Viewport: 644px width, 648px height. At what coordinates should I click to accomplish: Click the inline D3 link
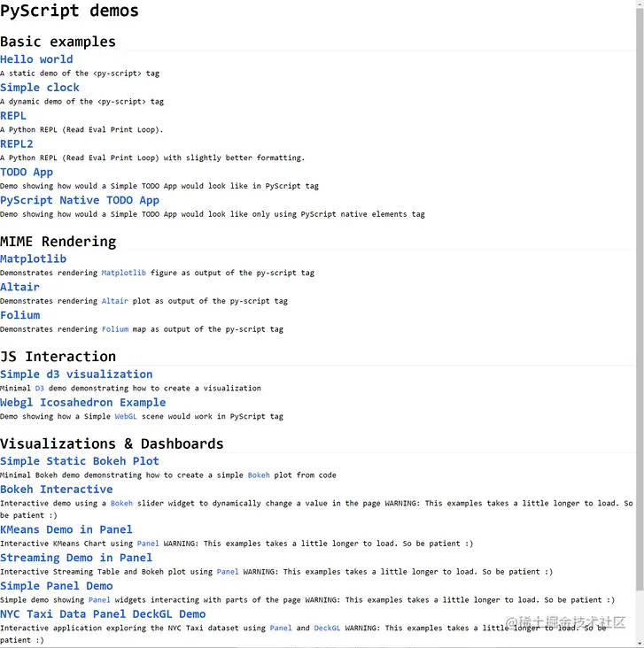coord(39,388)
